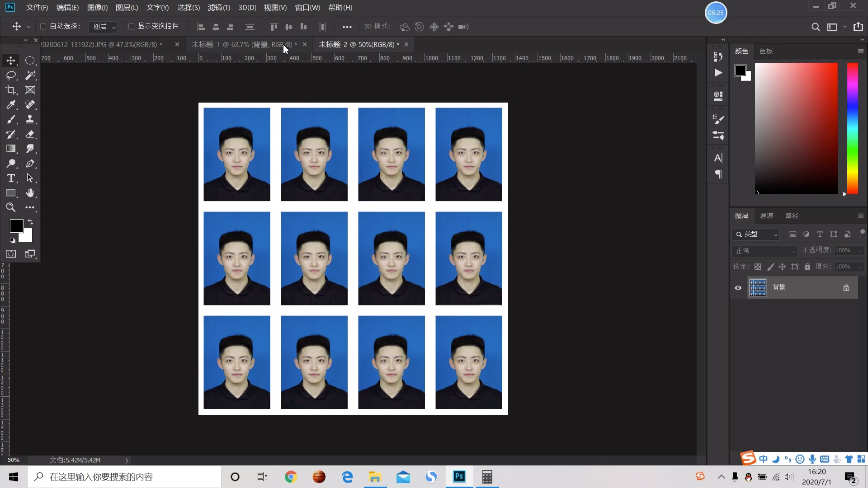Open the Character panel icon
The width and height of the screenshot is (868, 488).
718,158
